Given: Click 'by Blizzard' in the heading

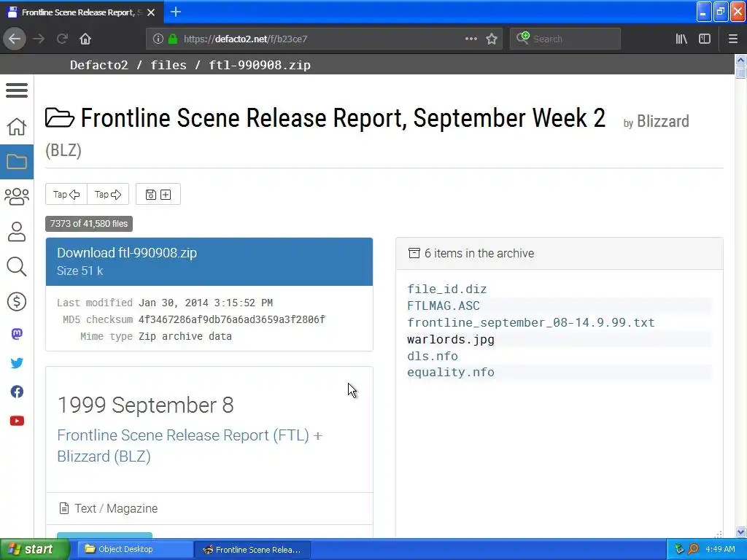Looking at the screenshot, I should click(656, 122).
